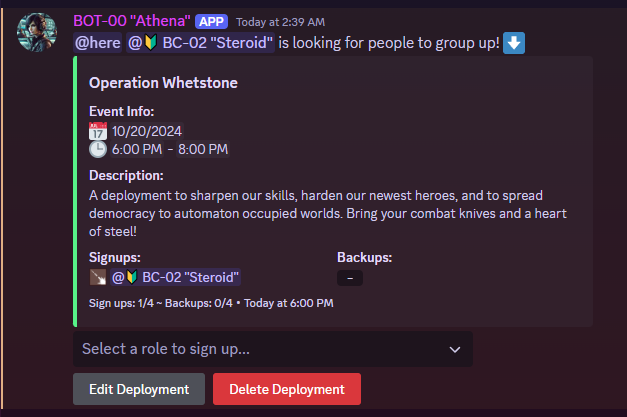Screen dimensions: 627x417
Task: Click the Delete Deployment button
Action: tap(287, 389)
